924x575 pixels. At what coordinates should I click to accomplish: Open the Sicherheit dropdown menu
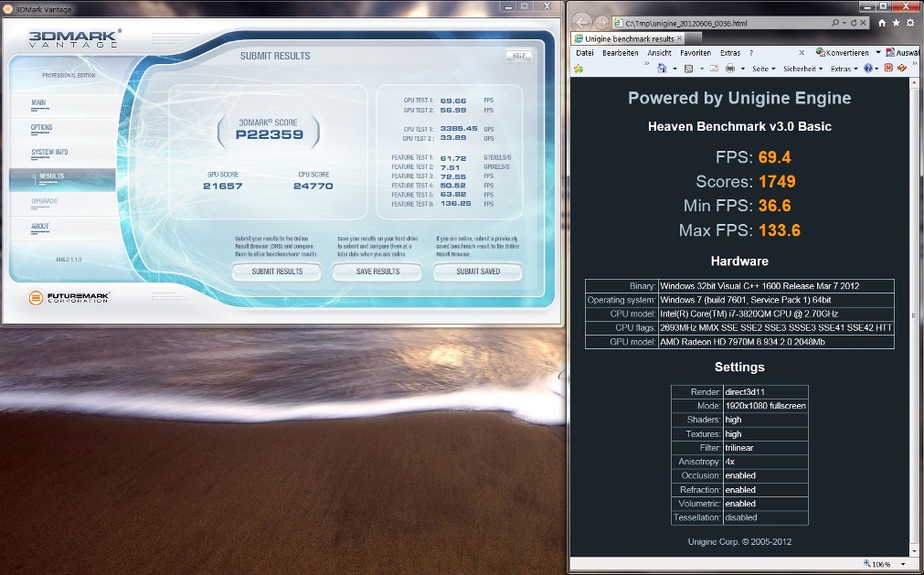(x=803, y=69)
